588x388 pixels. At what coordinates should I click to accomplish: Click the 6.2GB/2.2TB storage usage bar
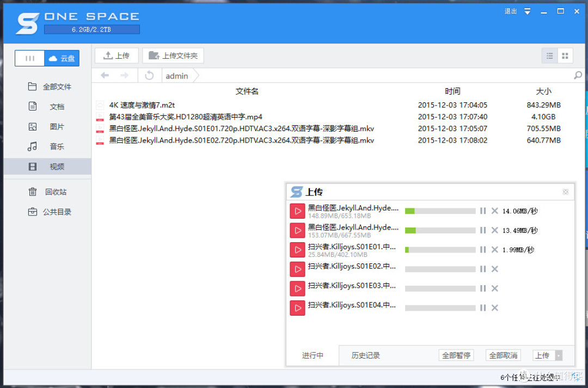point(92,29)
